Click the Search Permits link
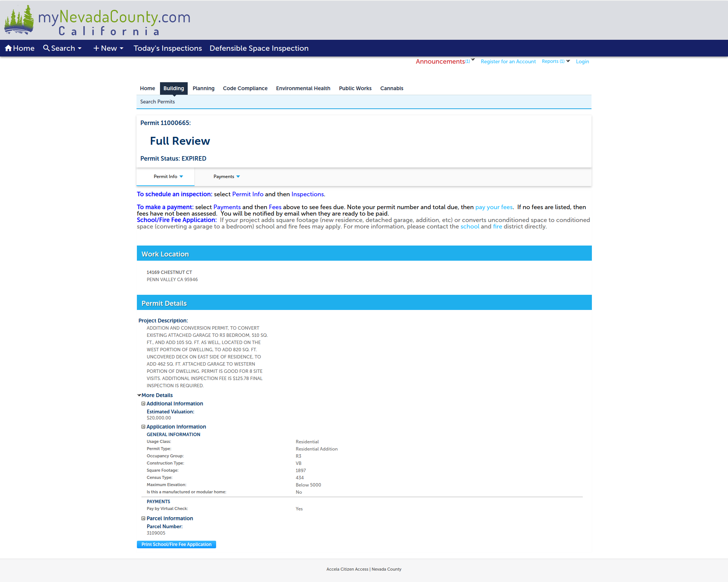 point(157,102)
